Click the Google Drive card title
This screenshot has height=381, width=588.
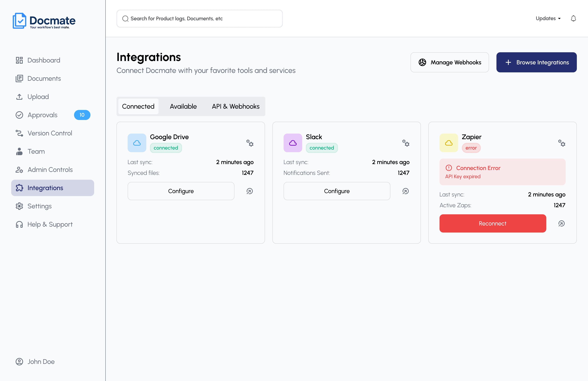pyautogui.click(x=169, y=137)
